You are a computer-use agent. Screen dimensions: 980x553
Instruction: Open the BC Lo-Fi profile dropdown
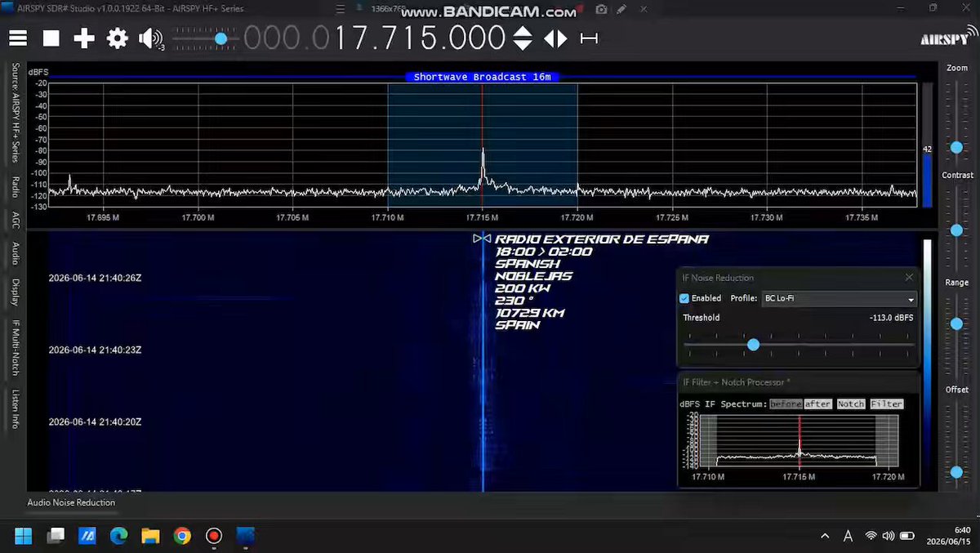(x=839, y=299)
